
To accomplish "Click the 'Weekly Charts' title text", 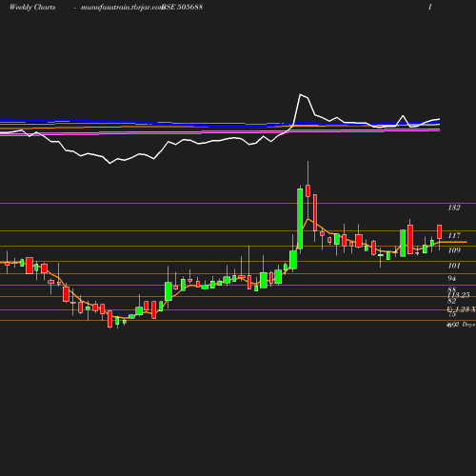I will [x=32, y=8].
